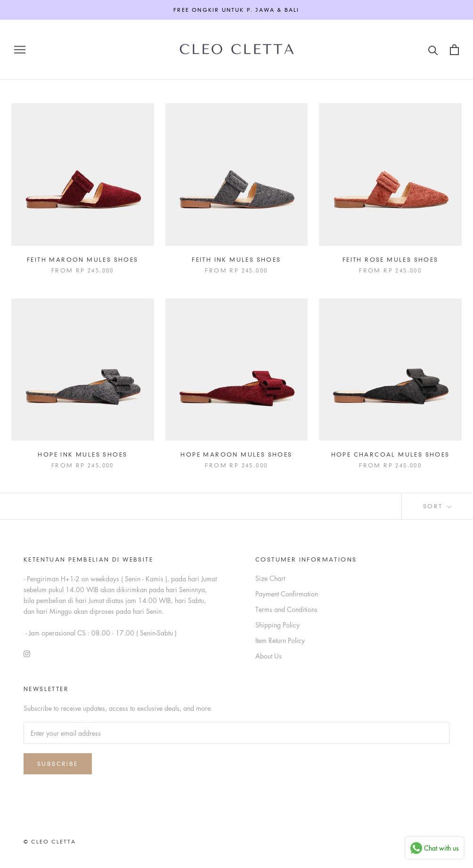Click the Subscribe button
473x868 pixels.
57,764
